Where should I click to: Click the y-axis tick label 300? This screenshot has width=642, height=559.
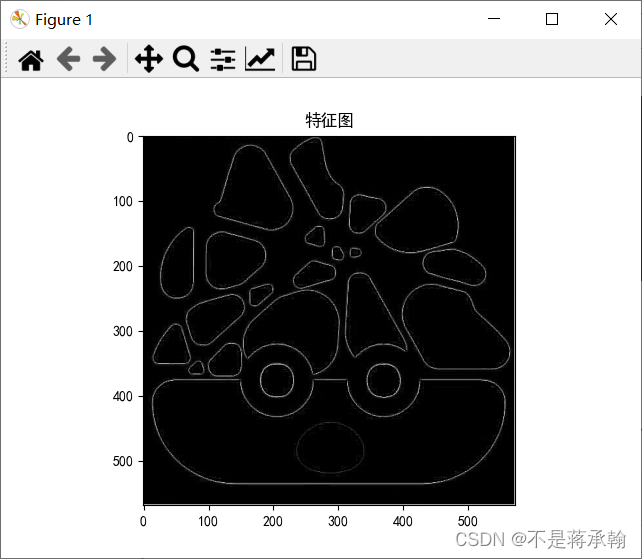(123, 331)
